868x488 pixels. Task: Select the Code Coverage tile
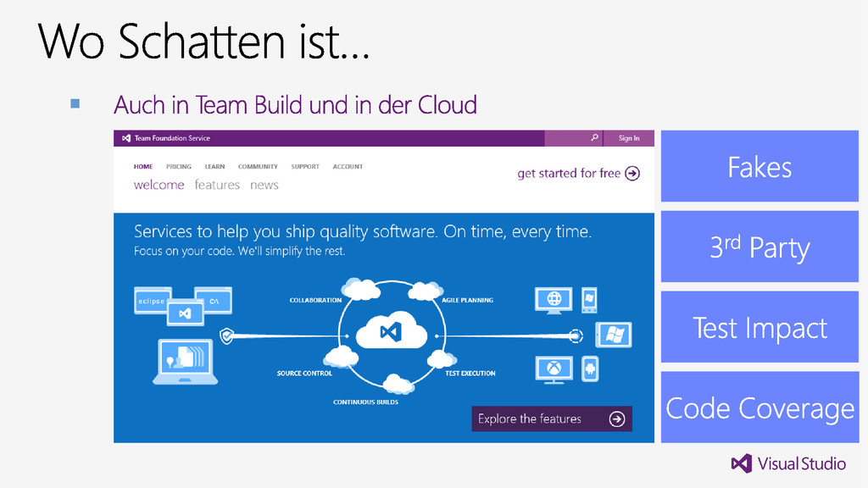(759, 408)
